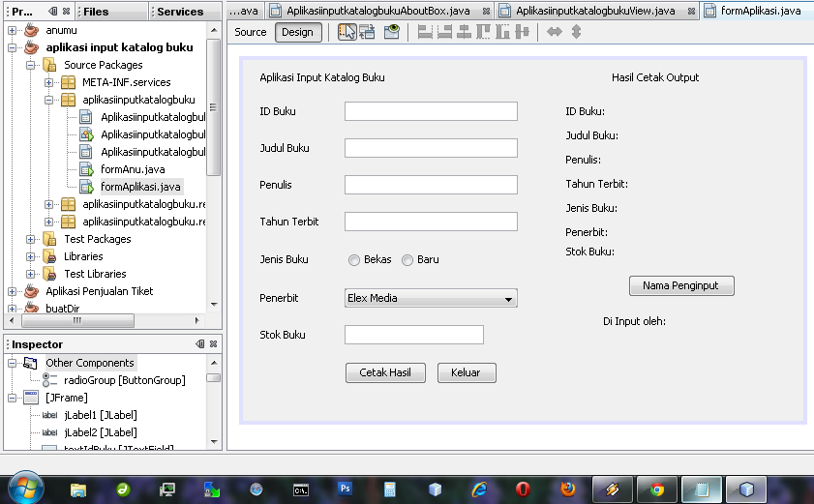The image size is (814, 504).
Task: Close the Inspector panel
Action: (x=213, y=343)
